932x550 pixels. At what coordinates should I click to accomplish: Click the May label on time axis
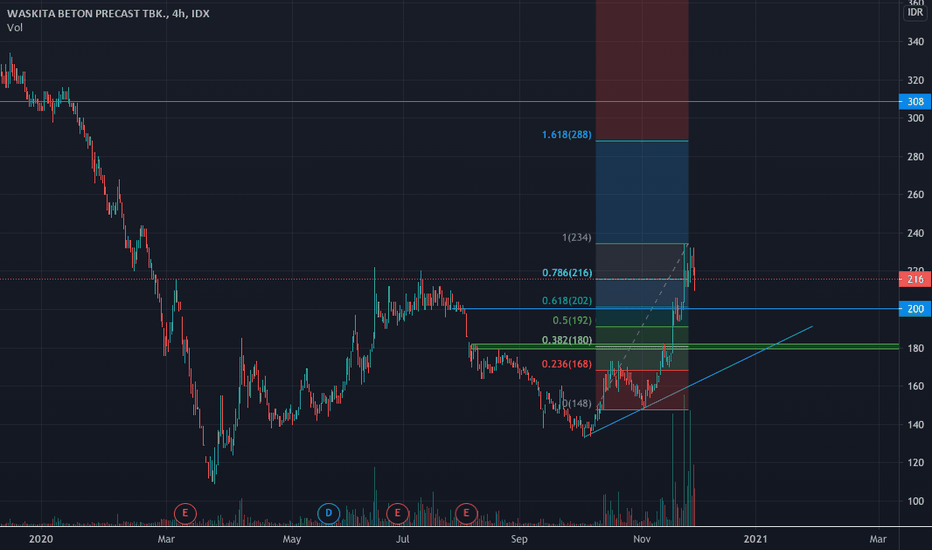[x=291, y=539]
